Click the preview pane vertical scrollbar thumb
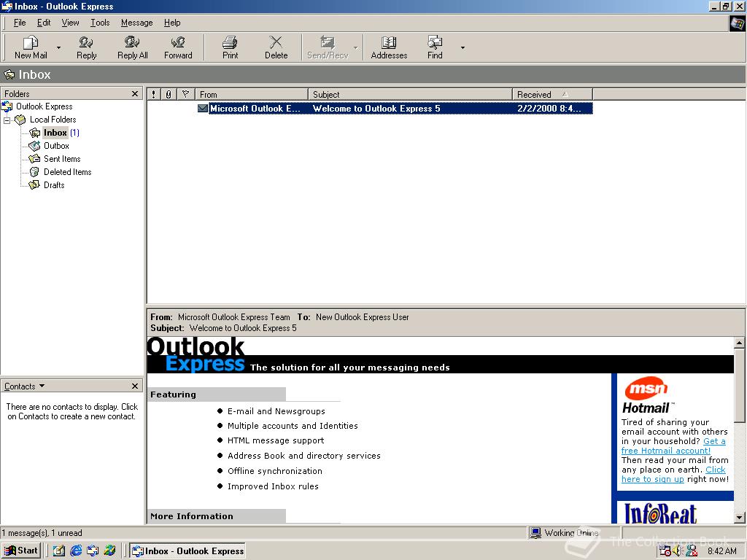 (x=739, y=385)
